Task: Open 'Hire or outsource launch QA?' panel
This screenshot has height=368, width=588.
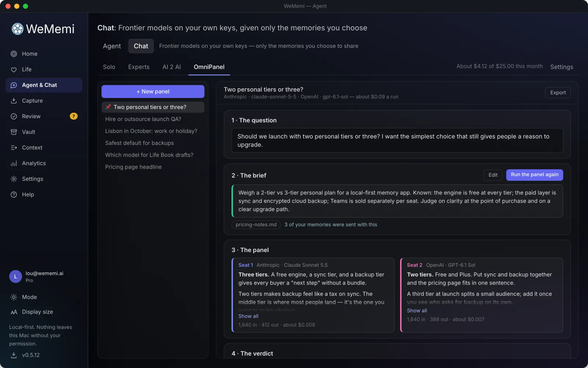Action: [x=153, y=119]
